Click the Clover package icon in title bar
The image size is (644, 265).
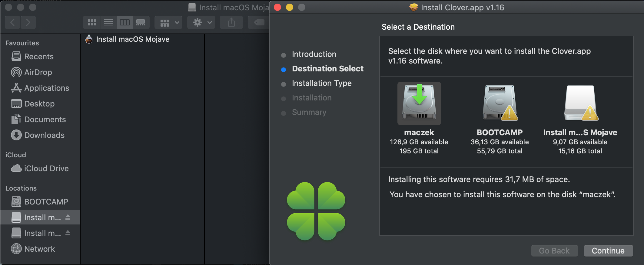tap(413, 7)
